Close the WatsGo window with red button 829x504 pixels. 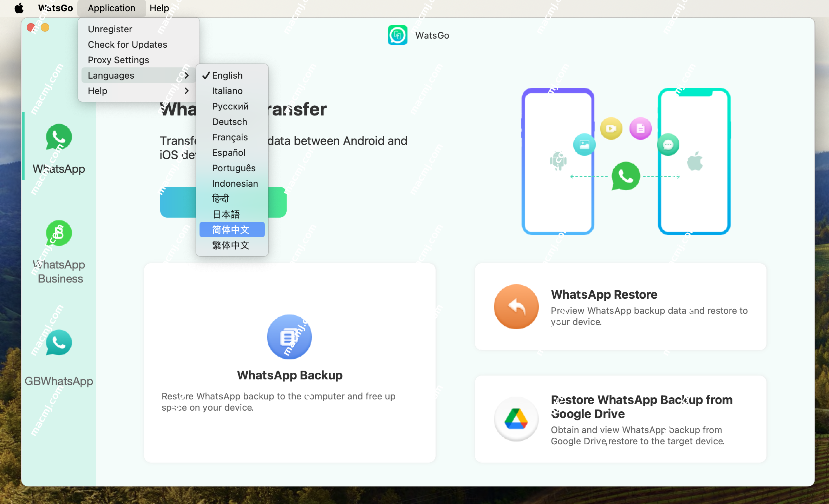tap(31, 27)
